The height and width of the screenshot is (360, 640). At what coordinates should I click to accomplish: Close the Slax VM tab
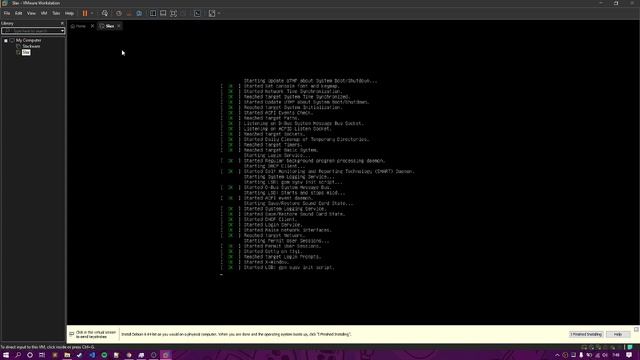coord(119,26)
